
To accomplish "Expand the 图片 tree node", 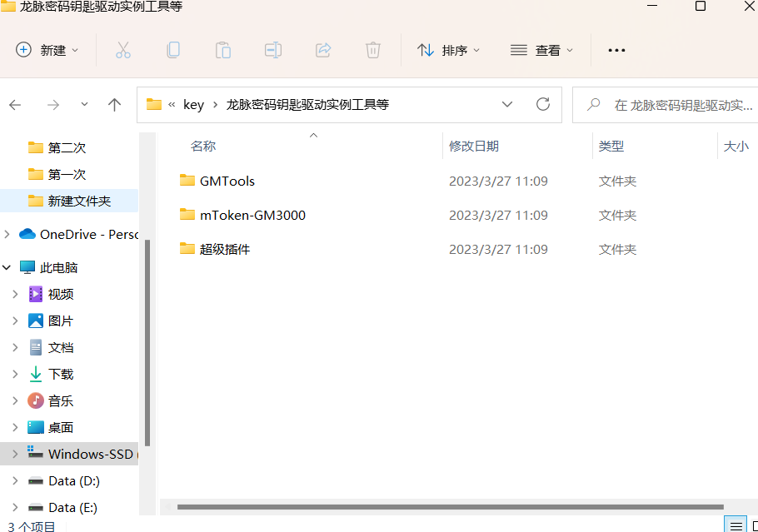I will (x=15, y=321).
